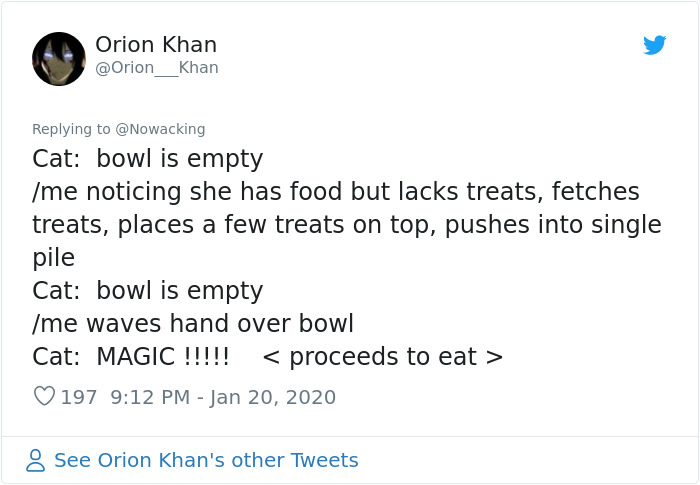Click the '< proceeds to eat >' text

tap(382, 357)
